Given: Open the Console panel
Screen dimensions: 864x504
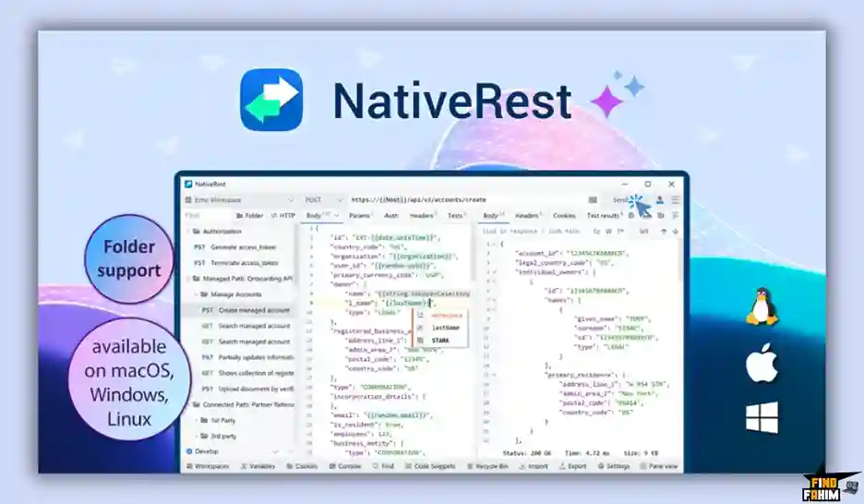Looking at the screenshot, I should tap(345, 466).
